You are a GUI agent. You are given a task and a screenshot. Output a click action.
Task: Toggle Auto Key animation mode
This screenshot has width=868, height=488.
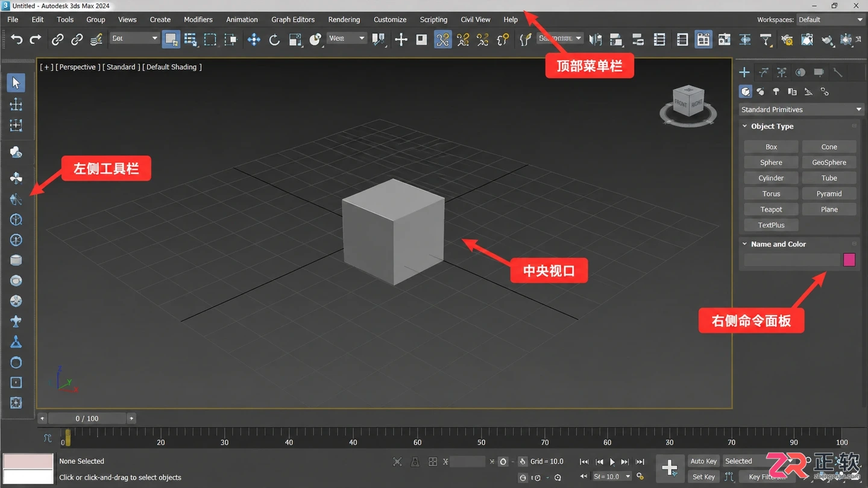click(703, 461)
